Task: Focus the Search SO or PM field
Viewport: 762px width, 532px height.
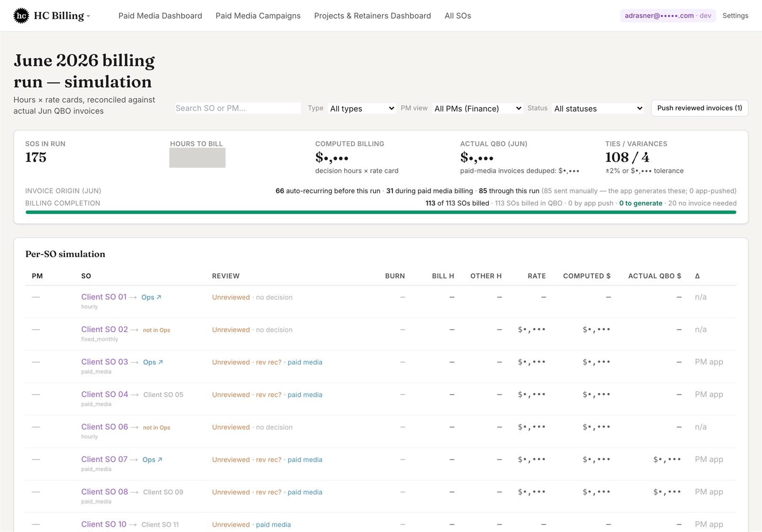Action: coord(238,108)
